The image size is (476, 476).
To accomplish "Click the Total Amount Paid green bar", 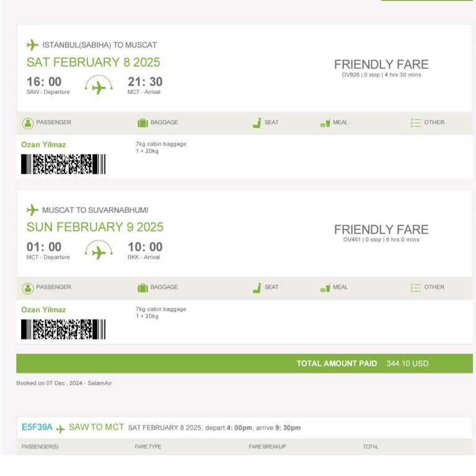I will point(244,363).
